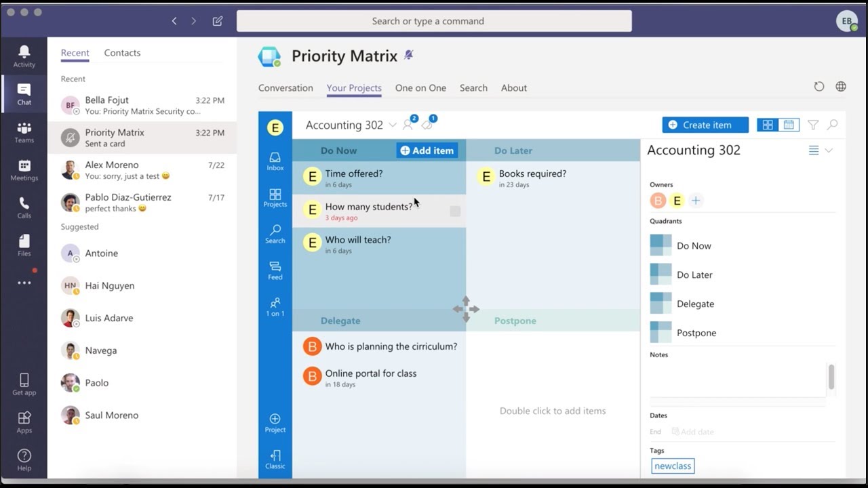Screen dimensions: 868x488
Task: Open Search in Priority Matrix sidebar
Action: coord(275,234)
